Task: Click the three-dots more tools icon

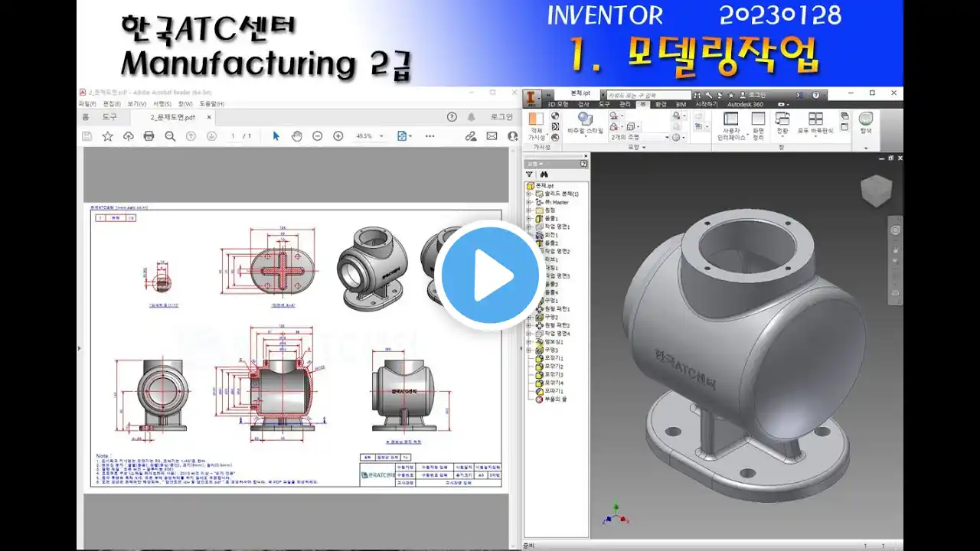Action: click(x=430, y=136)
